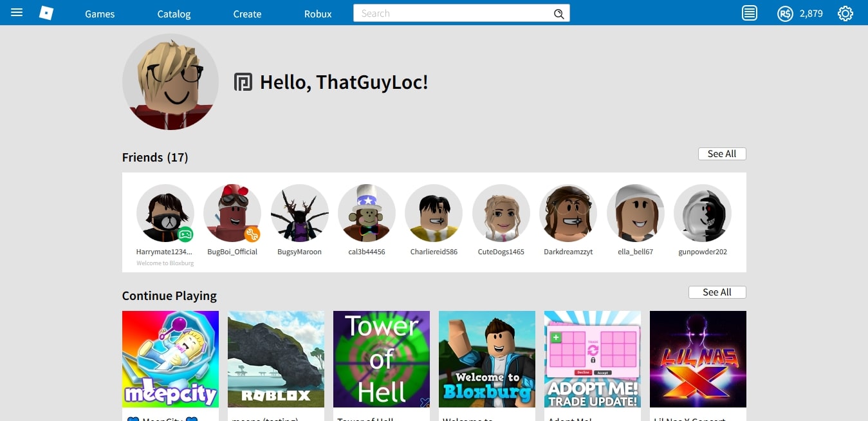Open ThatGuyLoc's profile avatar

click(170, 82)
